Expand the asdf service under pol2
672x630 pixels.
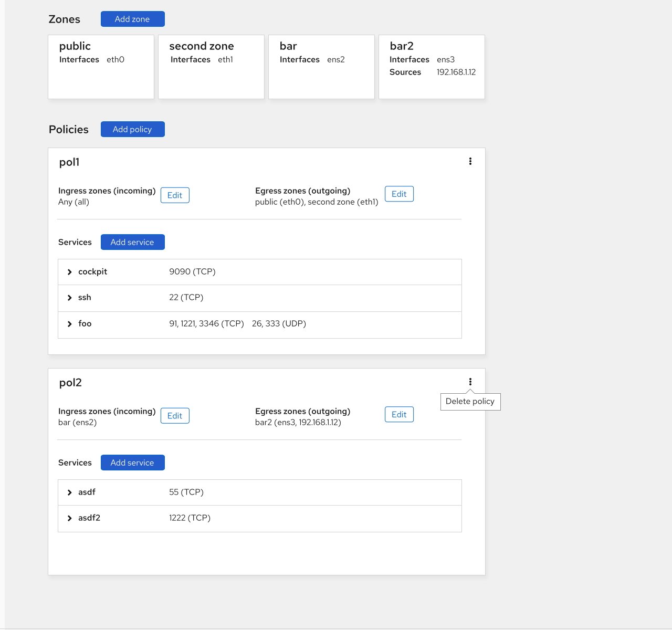click(x=69, y=492)
